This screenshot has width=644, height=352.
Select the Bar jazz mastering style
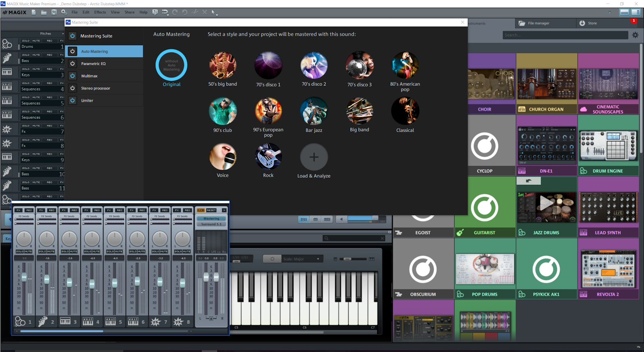314,111
